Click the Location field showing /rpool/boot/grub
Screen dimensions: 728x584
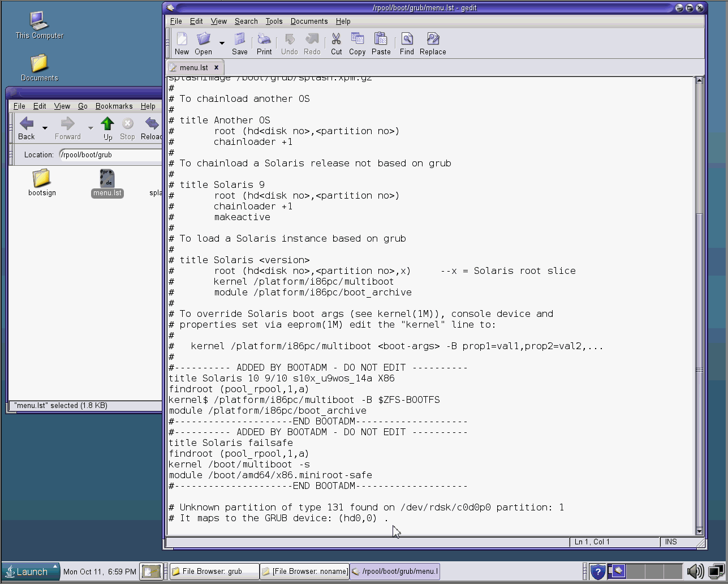(x=111, y=154)
